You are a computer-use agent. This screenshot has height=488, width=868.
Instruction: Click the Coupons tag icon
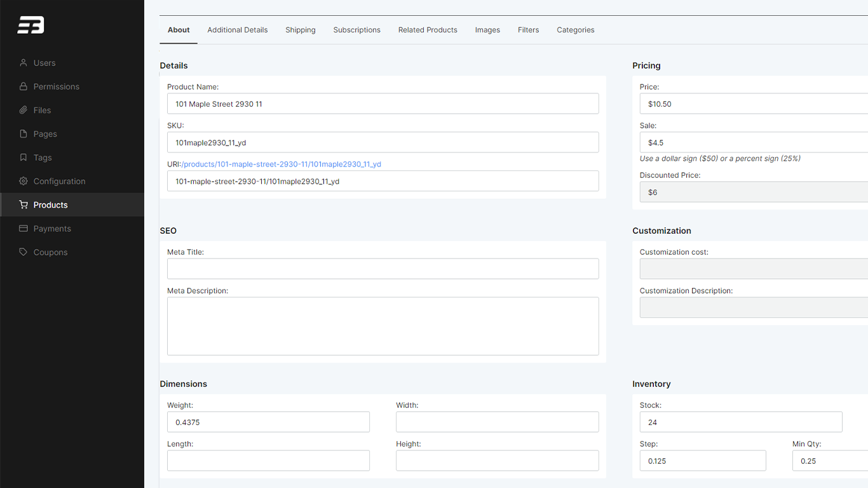(24, 252)
